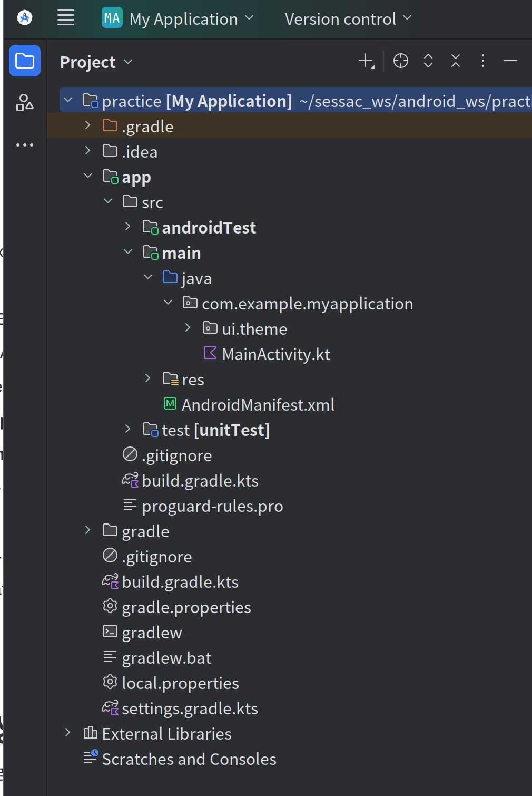The image size is (532, 796).
Task: Collapse the com.example.myapplication package
Action: [168, 303]
